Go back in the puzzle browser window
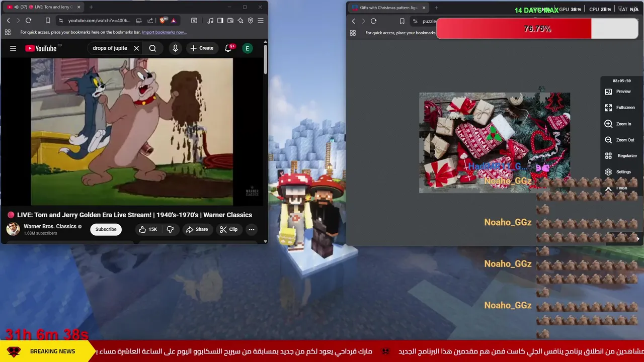The height and width of the screenshot is (362, 644). coord(353,21)
